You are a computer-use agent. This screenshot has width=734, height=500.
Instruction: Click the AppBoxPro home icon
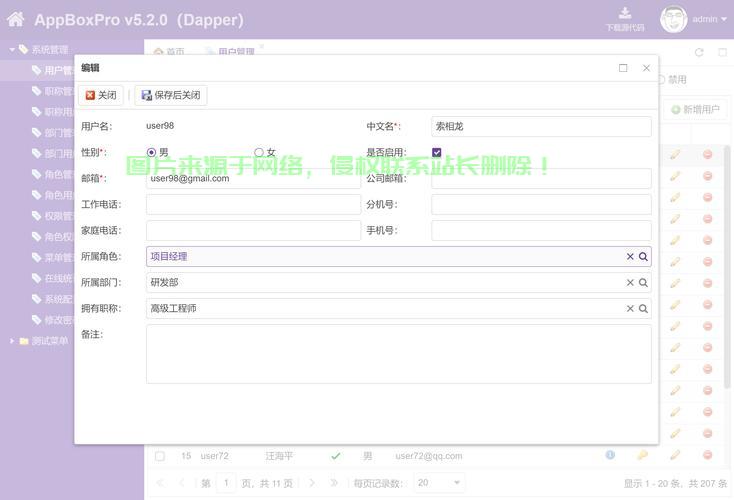pyautogui.click(x=16, y=19)
